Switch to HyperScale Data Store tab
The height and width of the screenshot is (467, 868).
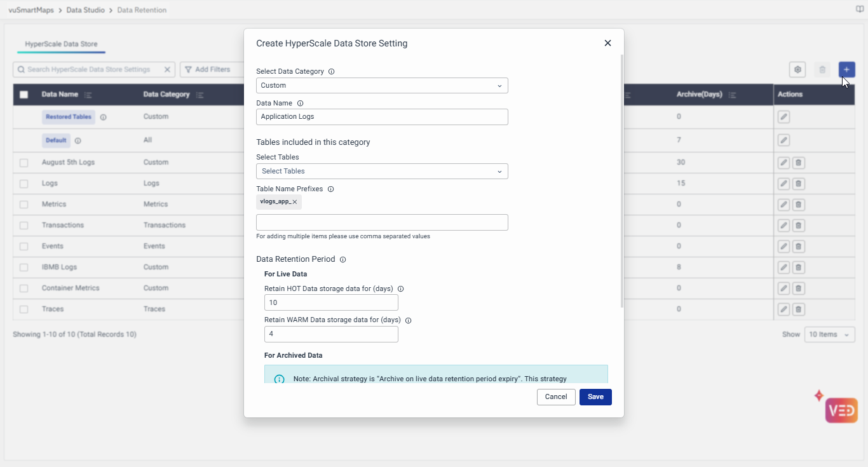[x=61, y=44]
